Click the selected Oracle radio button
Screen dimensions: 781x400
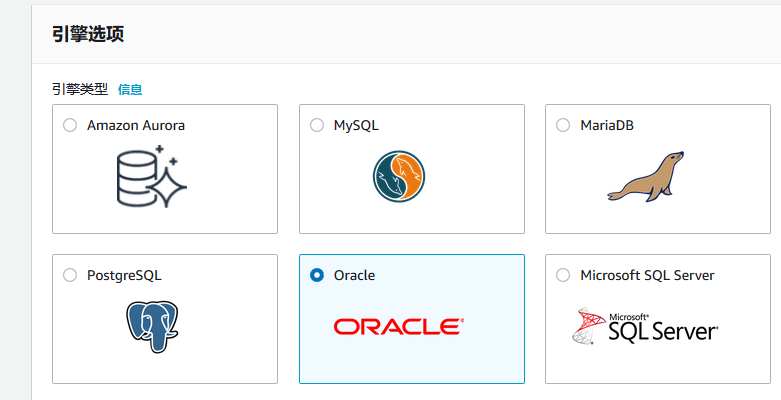(x=317, y=275)
